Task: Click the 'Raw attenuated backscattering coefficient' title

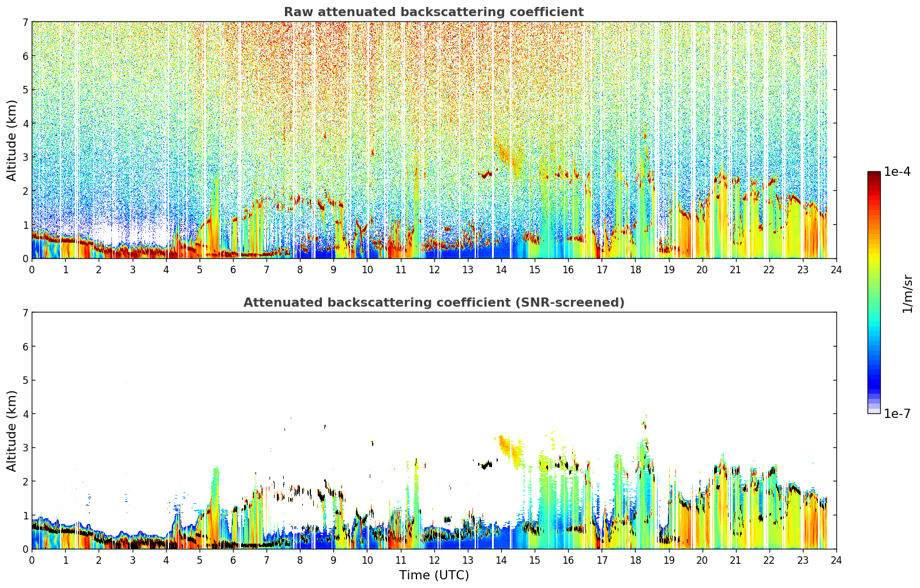Action: coord(434,12)
